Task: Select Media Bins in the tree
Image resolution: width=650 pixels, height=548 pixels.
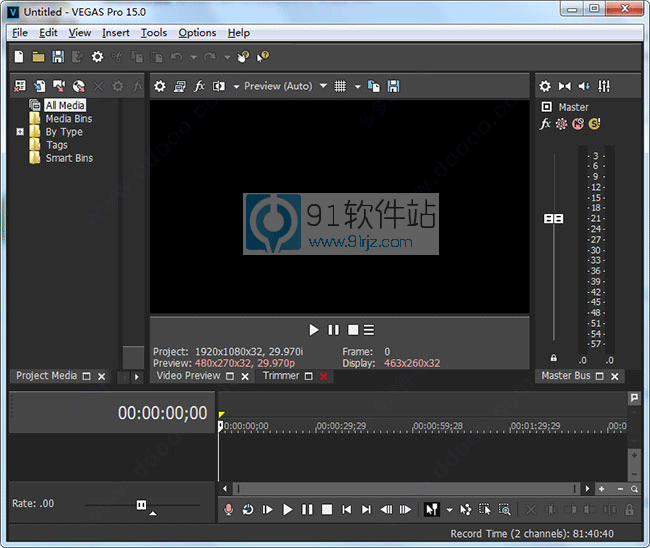Action: click(x=68, y=118)
